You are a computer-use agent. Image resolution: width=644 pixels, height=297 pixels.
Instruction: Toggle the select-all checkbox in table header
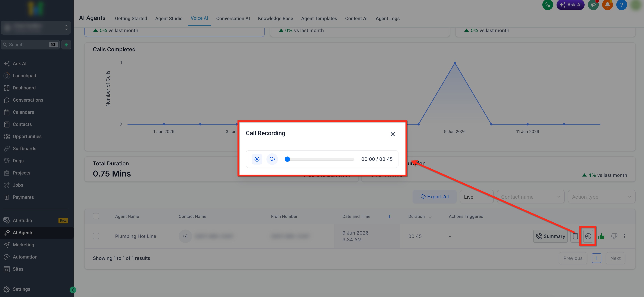pyautogui.click(x=96, y=216)
